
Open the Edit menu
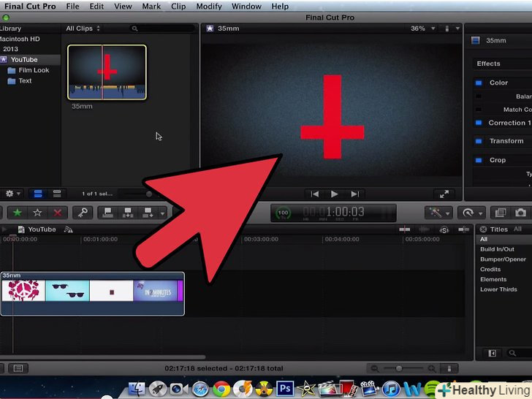point(96,7)
